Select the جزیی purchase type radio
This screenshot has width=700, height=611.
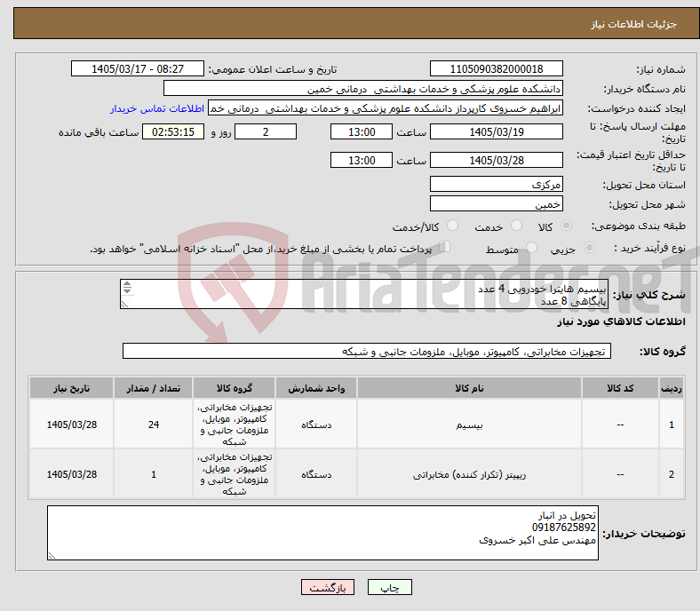pos(589,247)
